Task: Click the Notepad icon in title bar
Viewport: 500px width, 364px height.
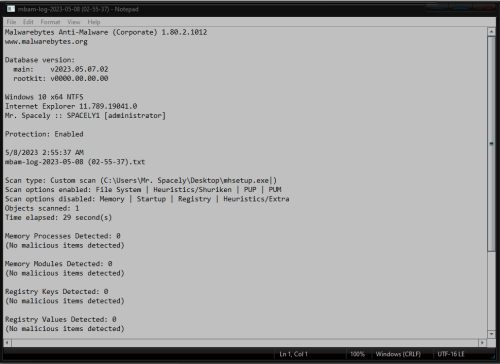Action: point(11,9)
